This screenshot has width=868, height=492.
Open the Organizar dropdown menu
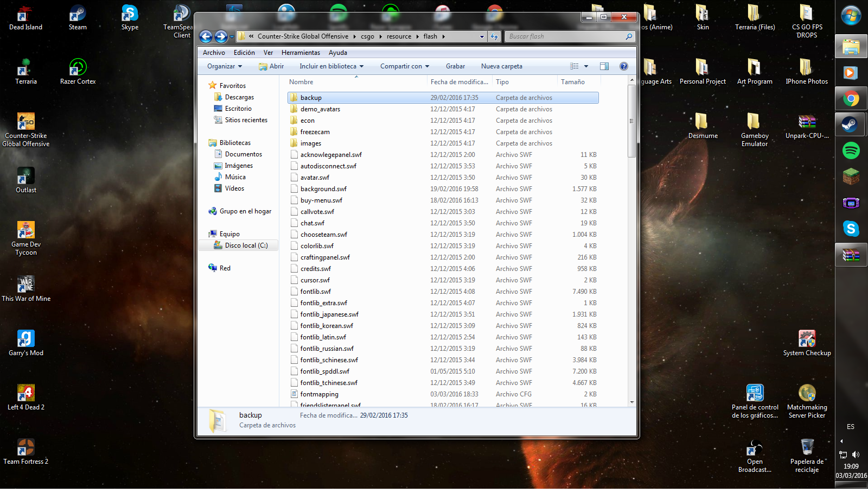(225, 66)
